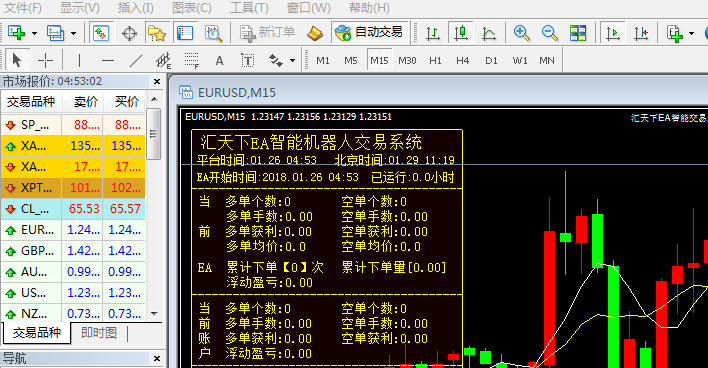The height and width of the screenshot is (368, 708).
Task: Select the draw trendline tool
Action: point(135,60)
